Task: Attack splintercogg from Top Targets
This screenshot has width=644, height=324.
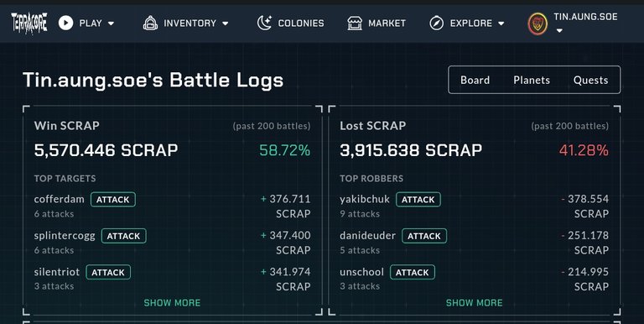Action: pyautogui.click(x=123, y=236)
